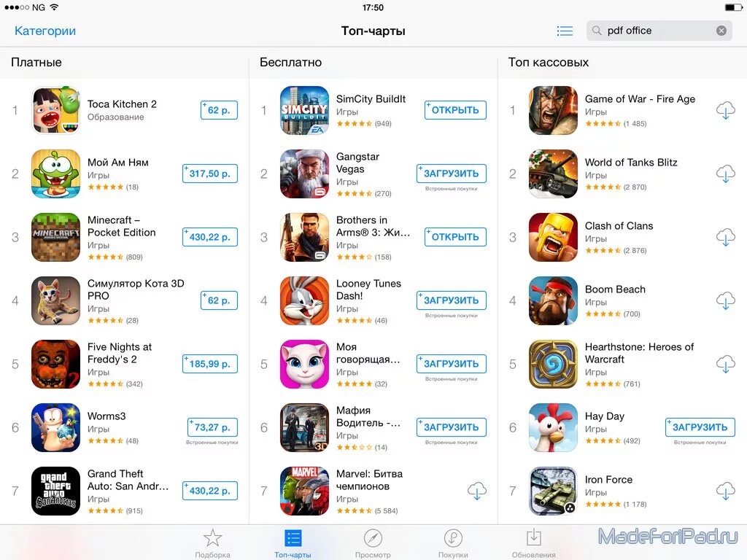Buy Worms3 for 73,27 р.
The image size is (747, 560).
pyautogui.click(x=212, y=427)
